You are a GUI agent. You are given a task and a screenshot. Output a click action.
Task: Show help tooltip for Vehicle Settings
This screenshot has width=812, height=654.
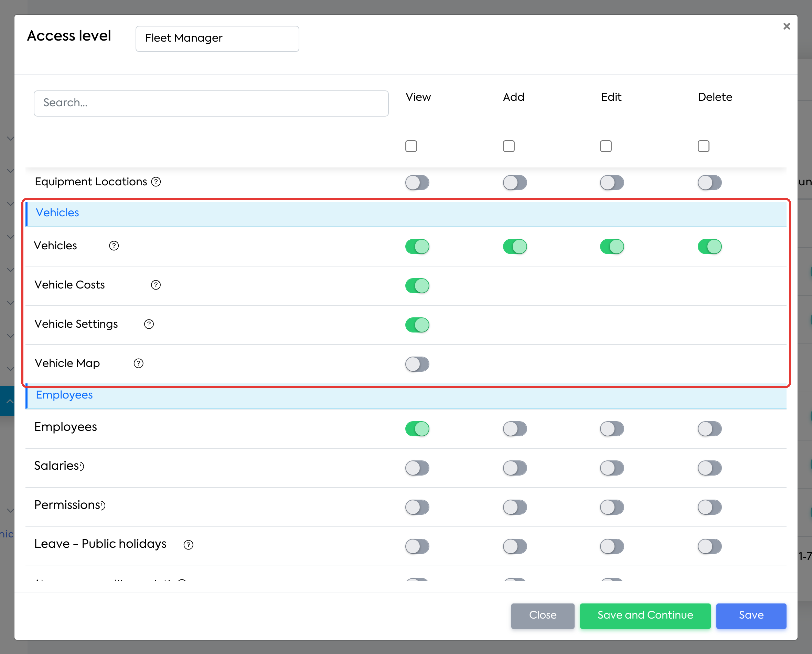click(x=149, y=324)
